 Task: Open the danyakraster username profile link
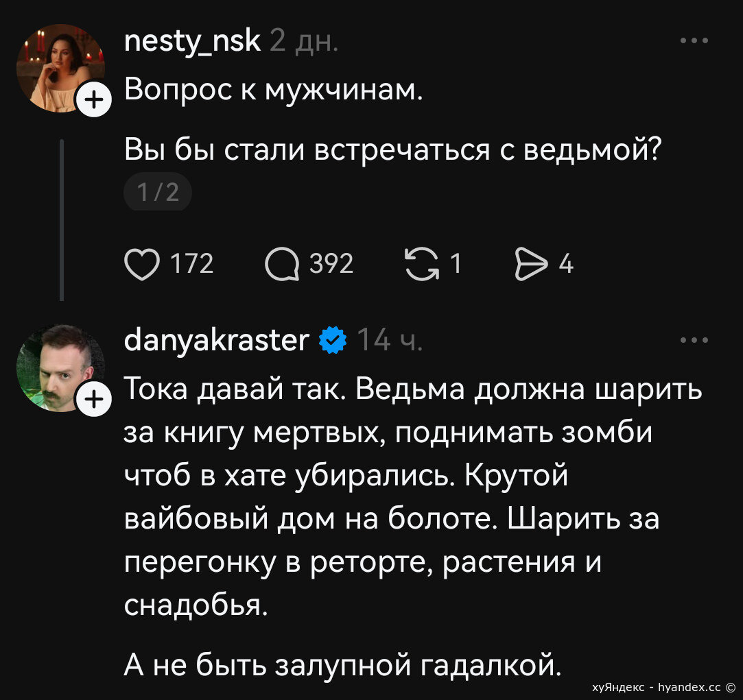(x=217, y=340)
